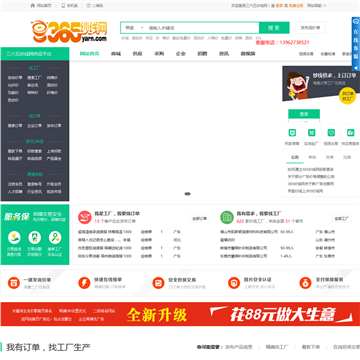Click the 发布询价单 publish inquiry button

tap(310, 28)
